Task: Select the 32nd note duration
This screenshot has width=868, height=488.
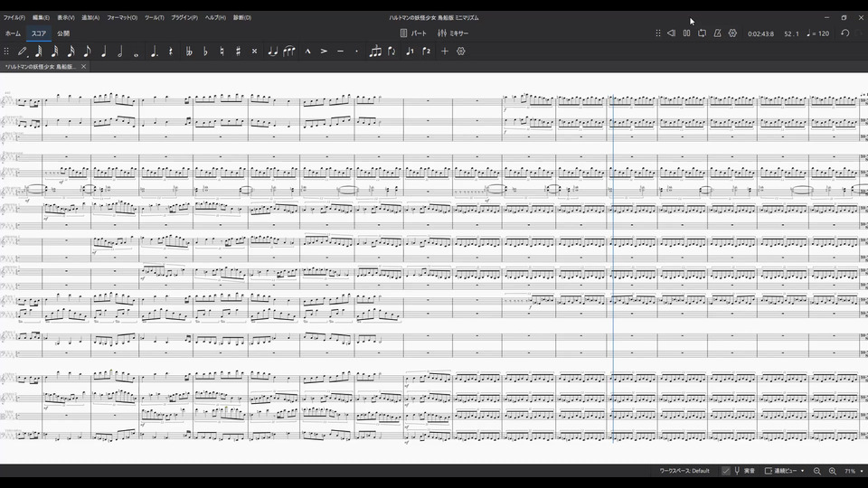Action: (54, 52)
